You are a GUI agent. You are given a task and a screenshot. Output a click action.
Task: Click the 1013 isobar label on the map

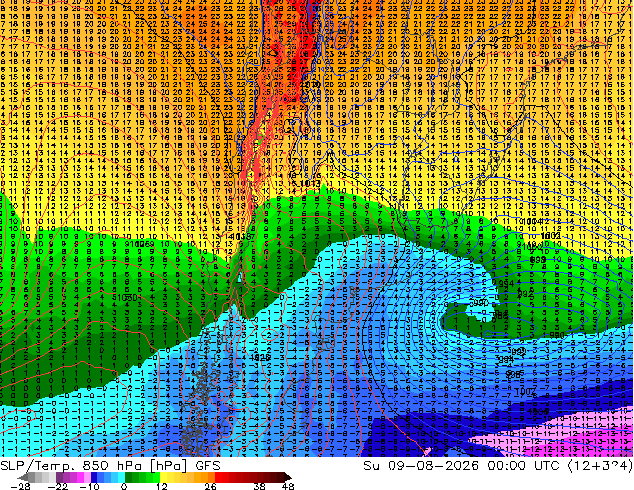click(x=311, y=184)
